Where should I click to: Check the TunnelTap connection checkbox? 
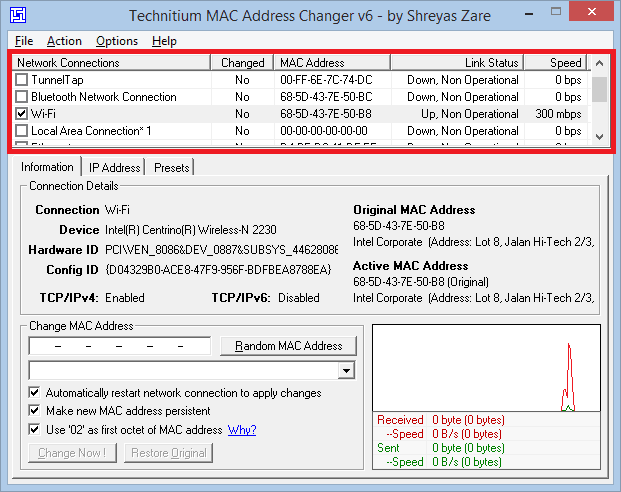(x=21, y=80)
